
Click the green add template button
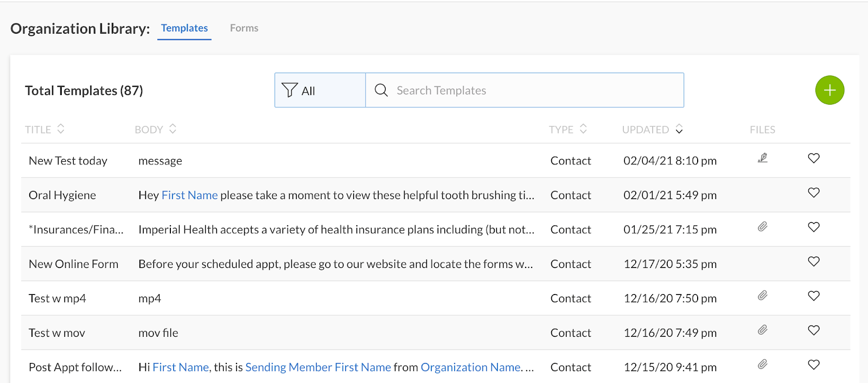[829, 90]
